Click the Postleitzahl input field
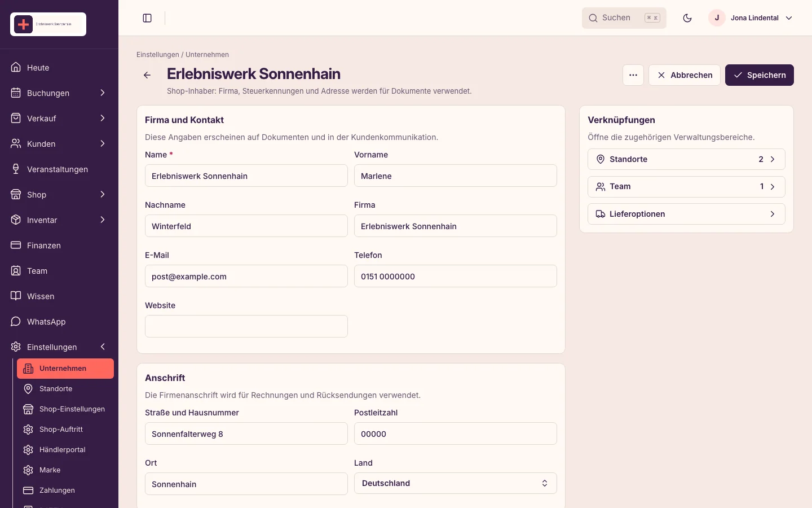Screen dimensions: 812x508 click(x=456, y=433)
